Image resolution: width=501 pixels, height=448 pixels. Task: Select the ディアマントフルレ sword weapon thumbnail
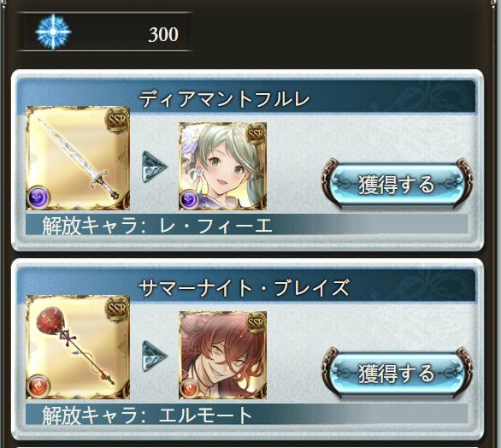click(78, 158)
